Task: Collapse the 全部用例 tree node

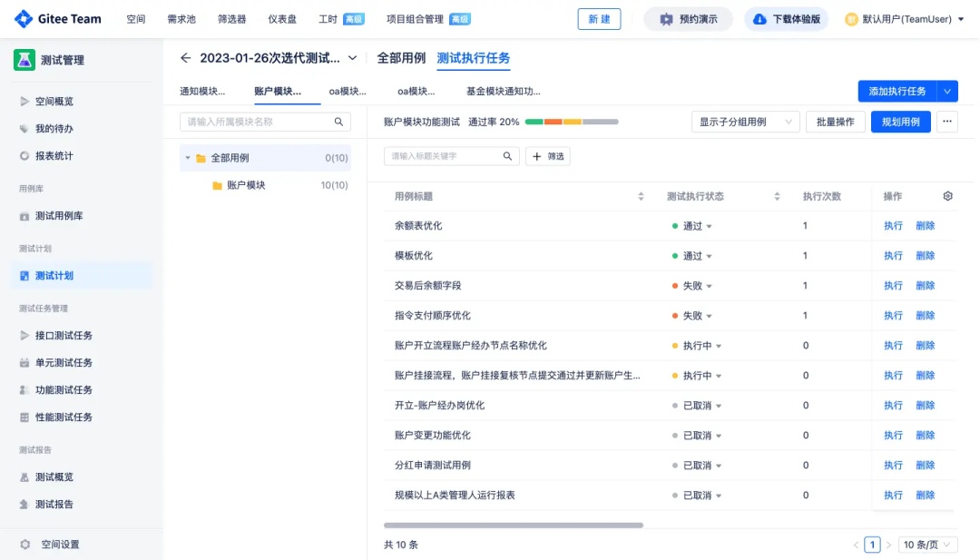Action: coord(188,158)
